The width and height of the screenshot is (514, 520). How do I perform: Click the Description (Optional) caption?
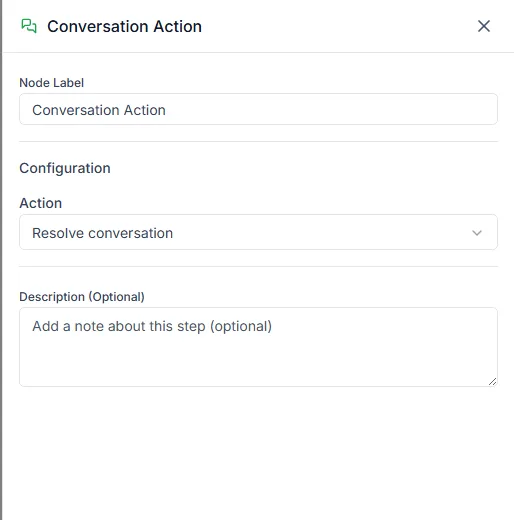pos(82,297)
